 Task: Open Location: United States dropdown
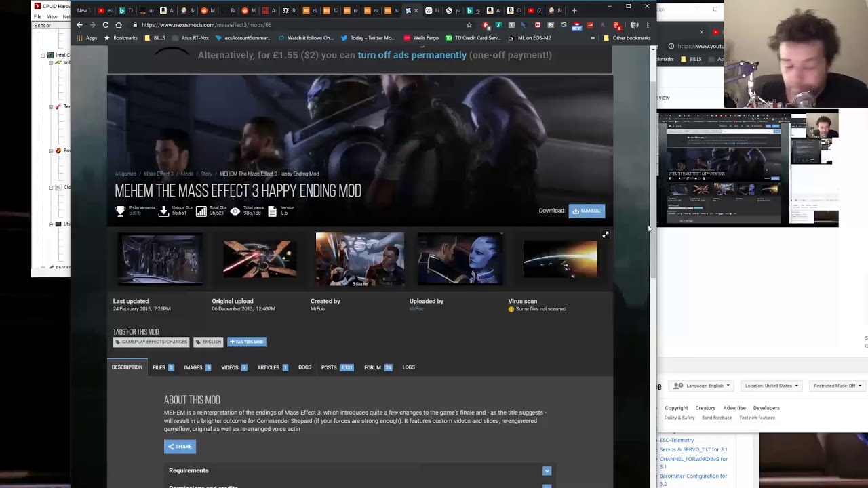click(x=772, y=386)
